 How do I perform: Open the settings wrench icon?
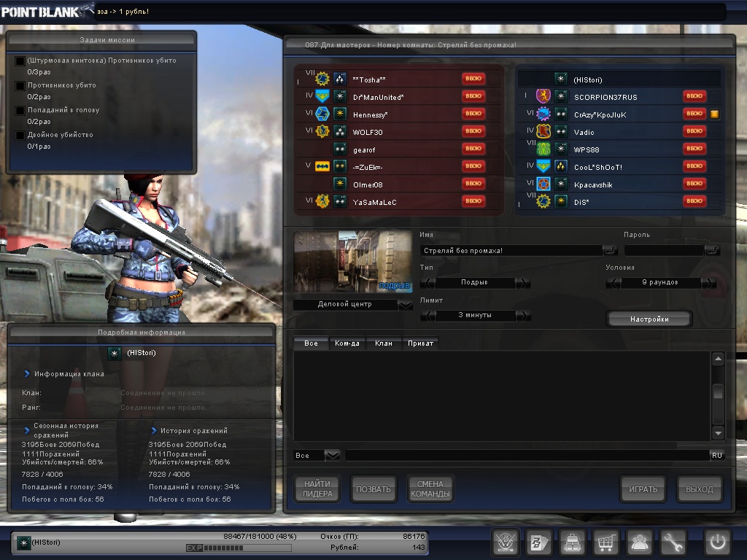coord(673,542)
